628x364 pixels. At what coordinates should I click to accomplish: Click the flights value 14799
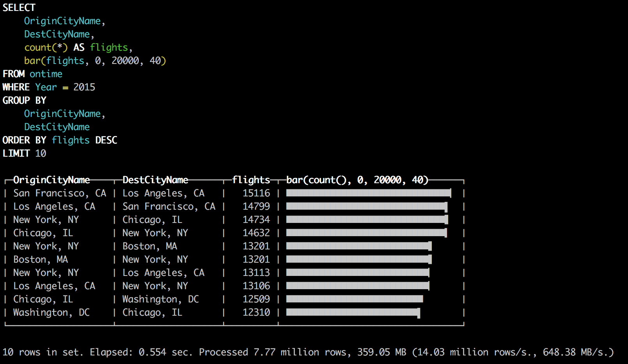(256, 207)
